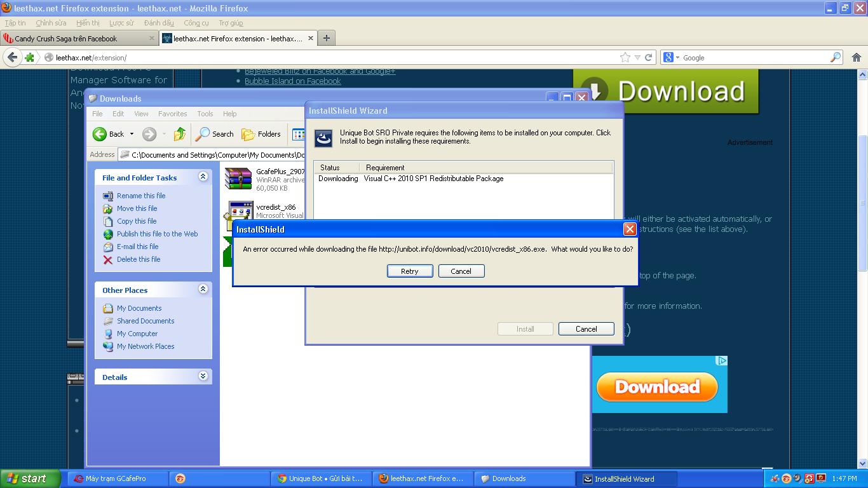Close the leethax.net Firefox extension tab
This screenshot has width=868, height=488.
pos(311,38)
